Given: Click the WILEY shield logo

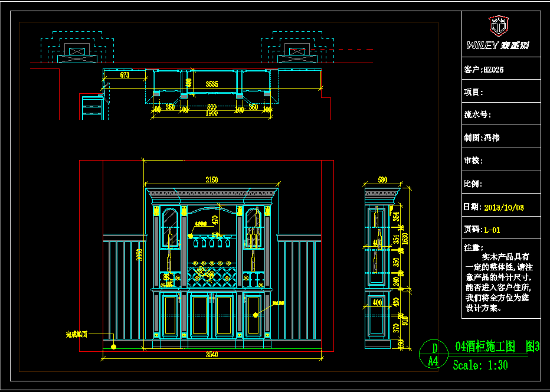Looking at the screenshot, I should point(498,26).
